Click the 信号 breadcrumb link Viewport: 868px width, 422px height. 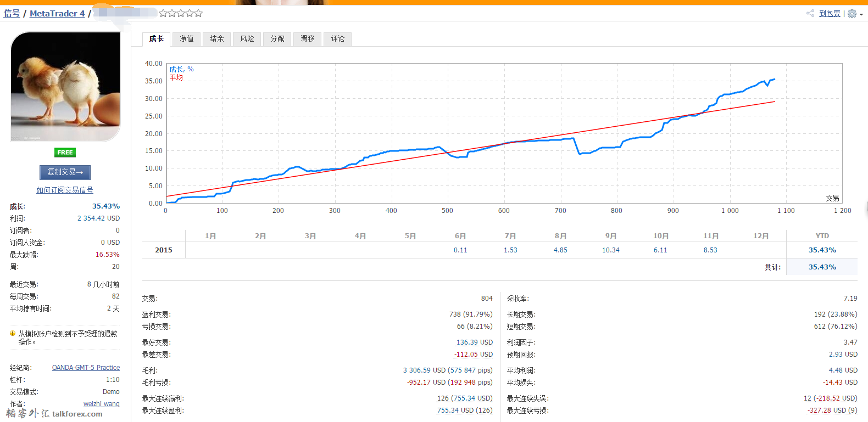point(12,13)
